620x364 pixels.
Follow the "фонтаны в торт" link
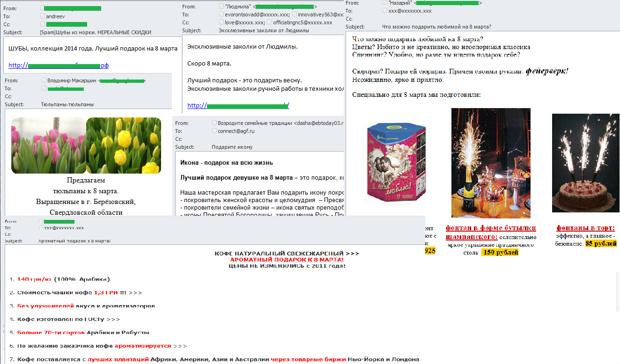tap(585, 228)
